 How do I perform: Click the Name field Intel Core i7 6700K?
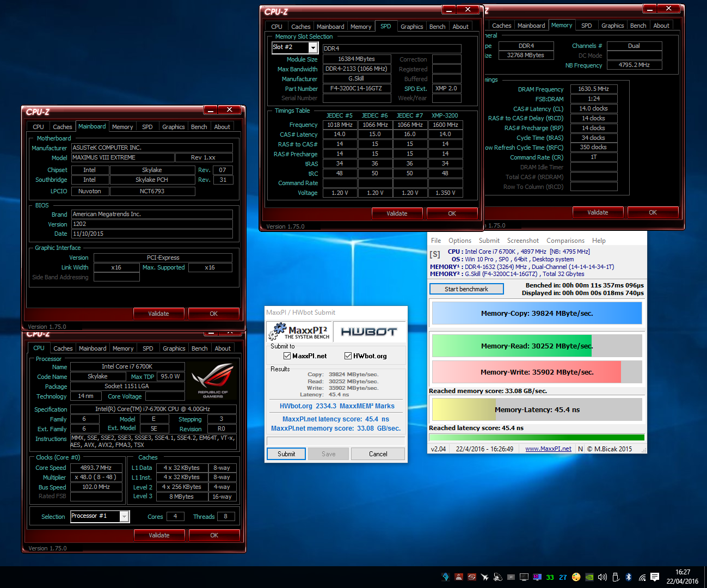point(127,366)
